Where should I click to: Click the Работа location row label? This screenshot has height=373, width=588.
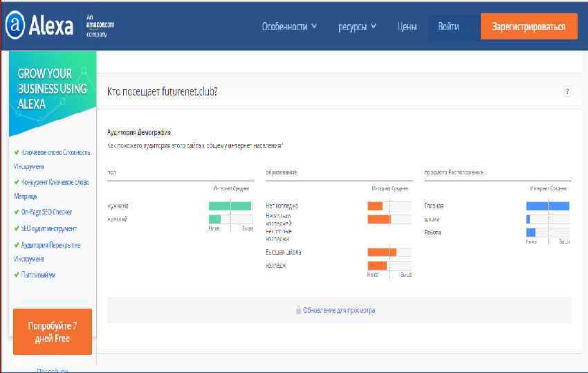(x=432, y=233)
